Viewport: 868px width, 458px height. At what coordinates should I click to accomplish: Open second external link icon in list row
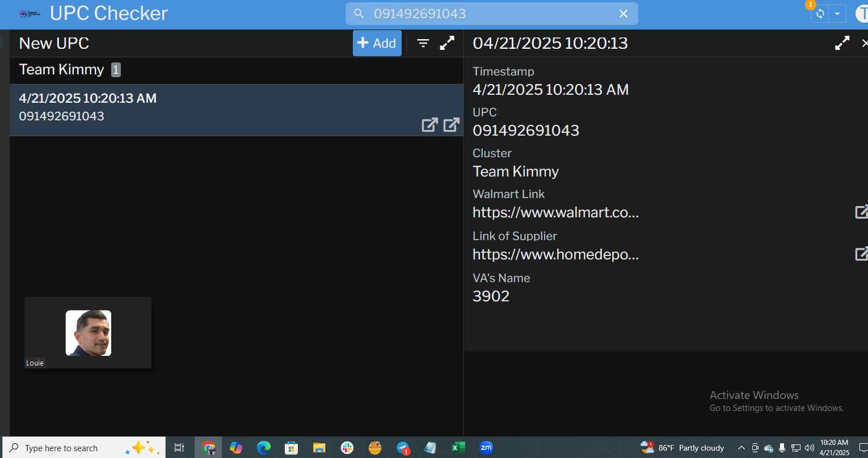tap(451, 125)
